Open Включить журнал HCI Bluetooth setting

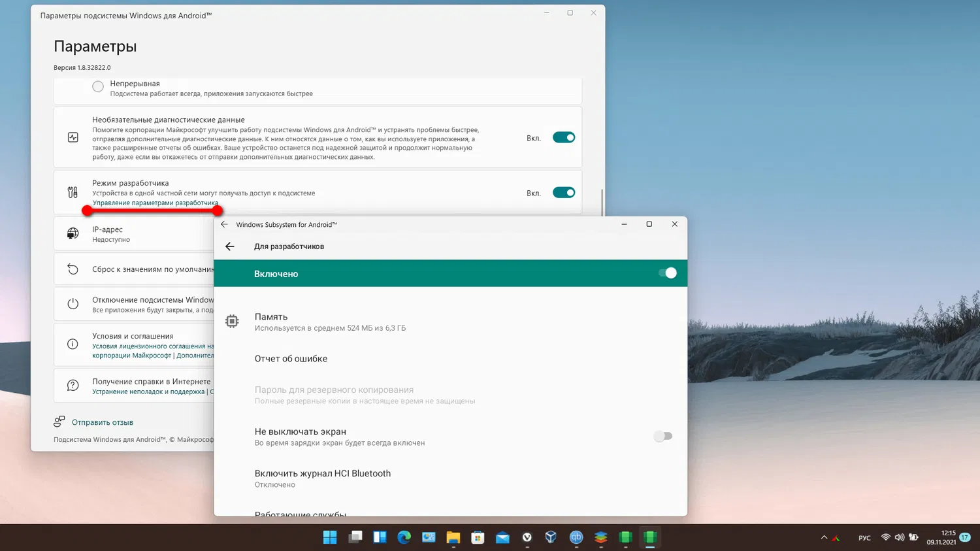pyautogui.click(x=450, y=478)
